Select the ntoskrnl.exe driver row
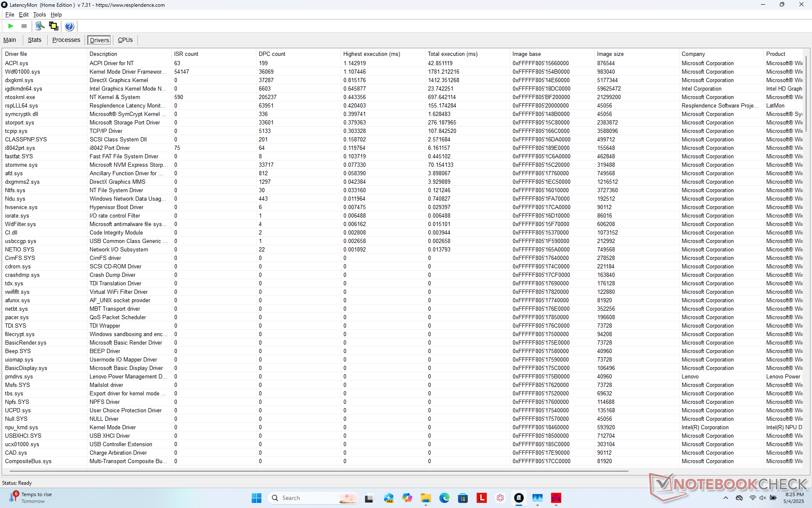This screenshot has height=508, width=812. coord(20,97)
